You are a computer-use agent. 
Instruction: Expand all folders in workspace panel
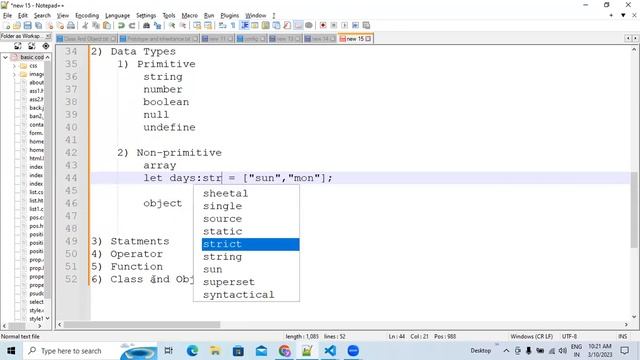click(x=18, y=46)
